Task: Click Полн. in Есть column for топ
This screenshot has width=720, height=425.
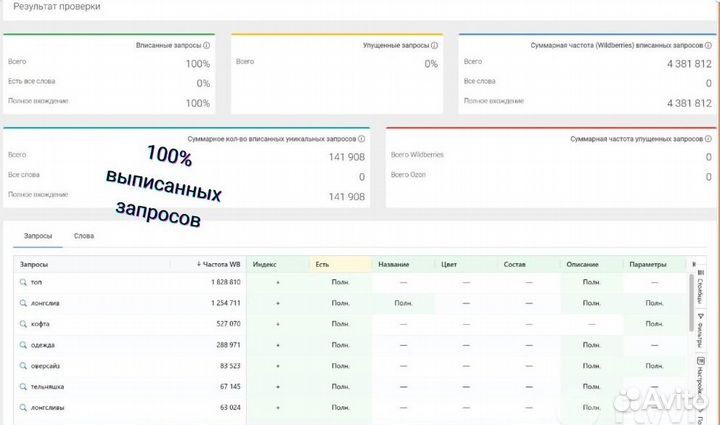Action: coord(341,282)
